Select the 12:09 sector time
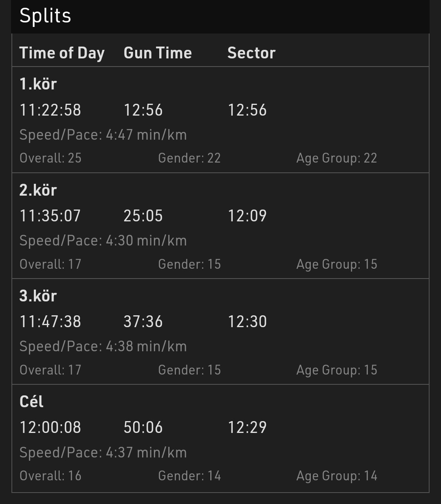The height and width of the screenshot is (504, 441). click(247, 216)
